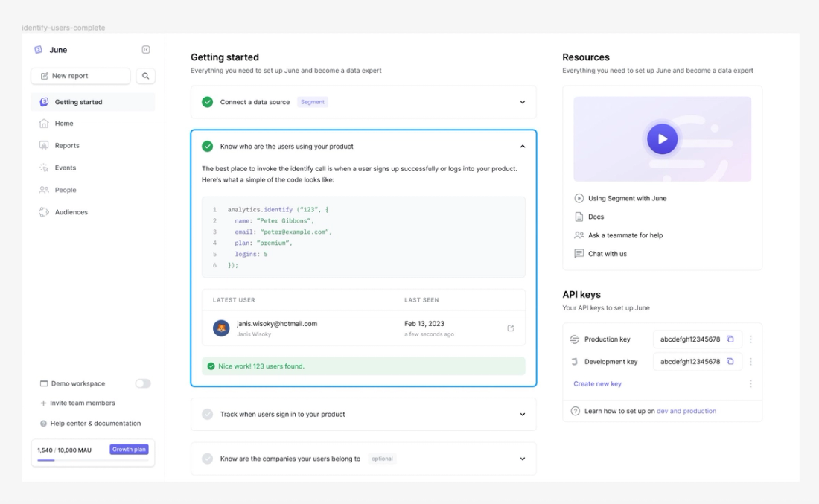Click the Feb 13, 2023 date

click(x=424, y=324)
